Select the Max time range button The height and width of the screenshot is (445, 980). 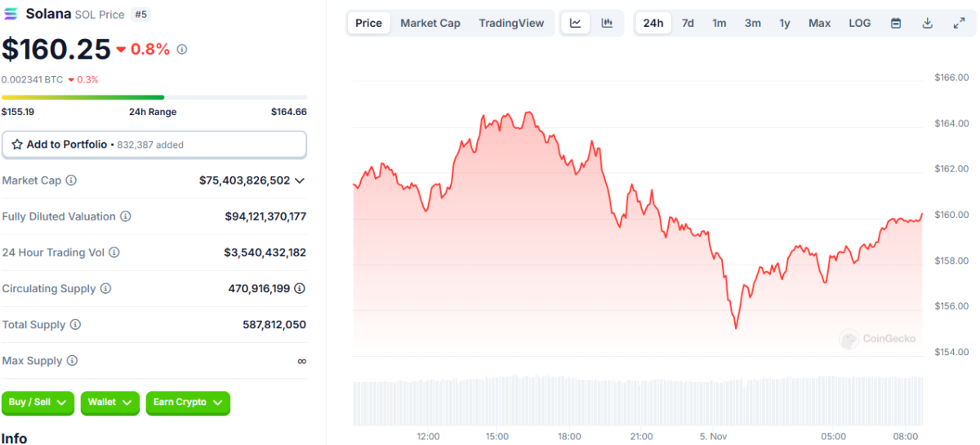coord(820,23)
